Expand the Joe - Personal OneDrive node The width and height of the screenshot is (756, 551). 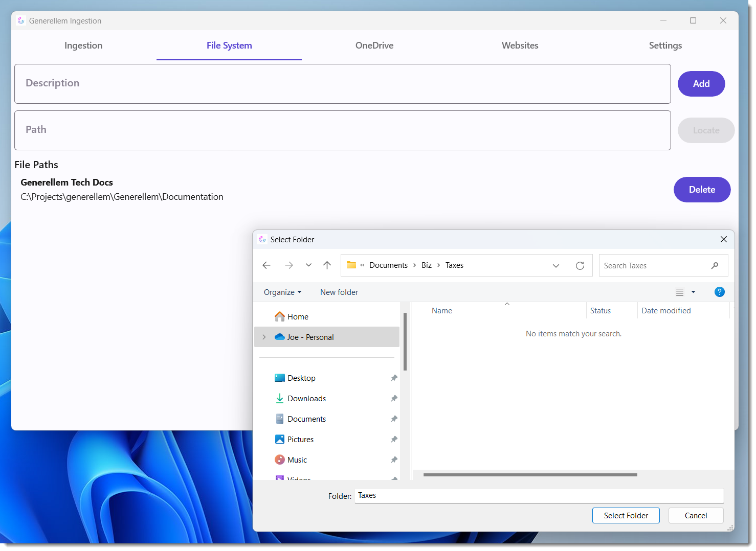click(264, 337)
